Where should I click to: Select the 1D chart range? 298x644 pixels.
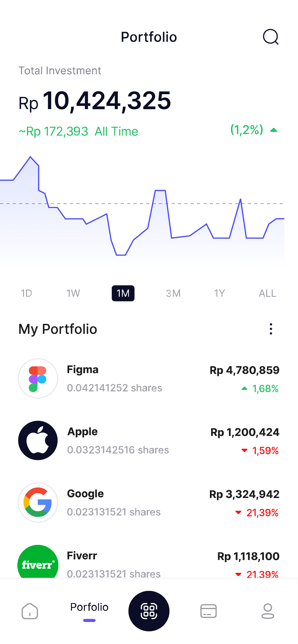coord(26,293)
